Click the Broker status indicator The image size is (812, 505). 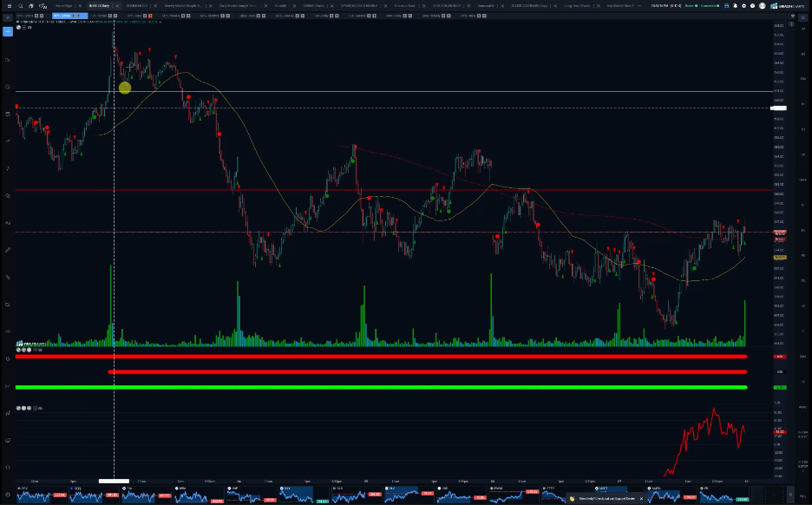(x=691, y=6)
